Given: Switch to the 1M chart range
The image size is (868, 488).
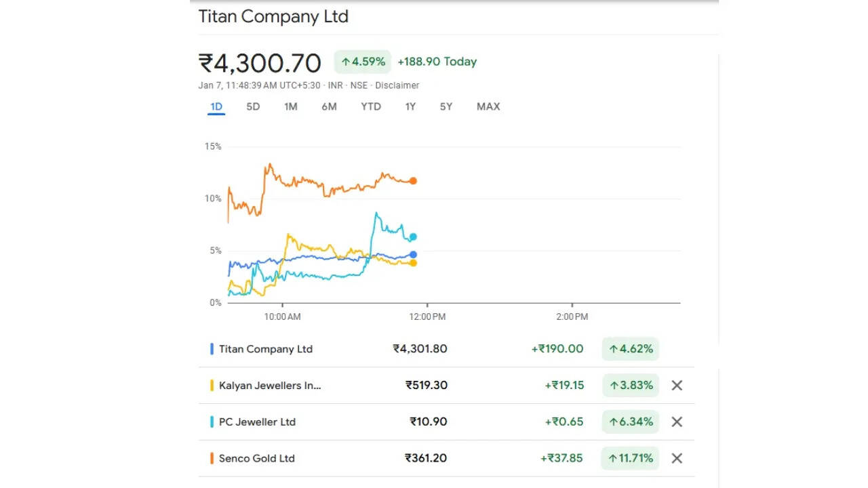Looking at the screenshot, I should 290,106.
